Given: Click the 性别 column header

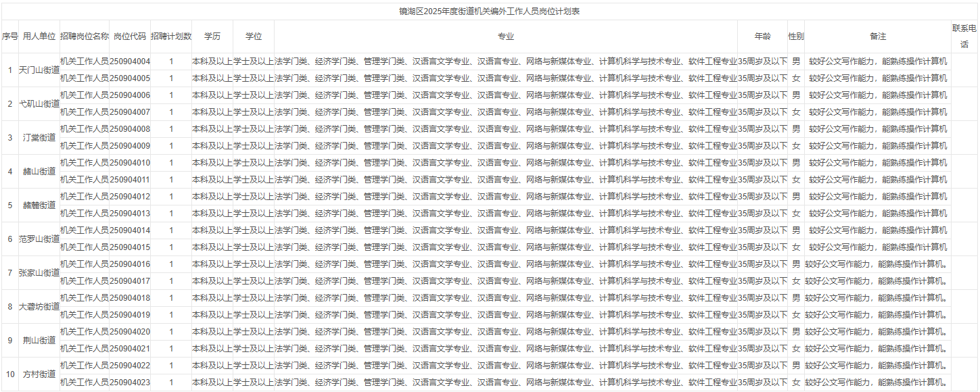Looking at the screenshot, I should click(796, 36).
